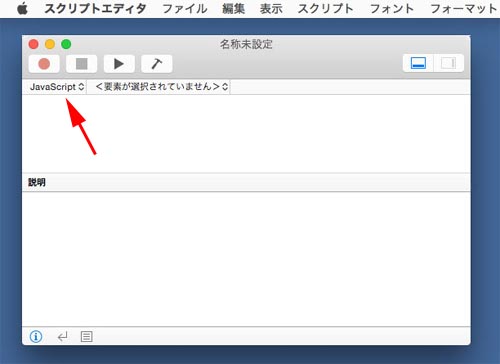Show the log history list icon

87,337
